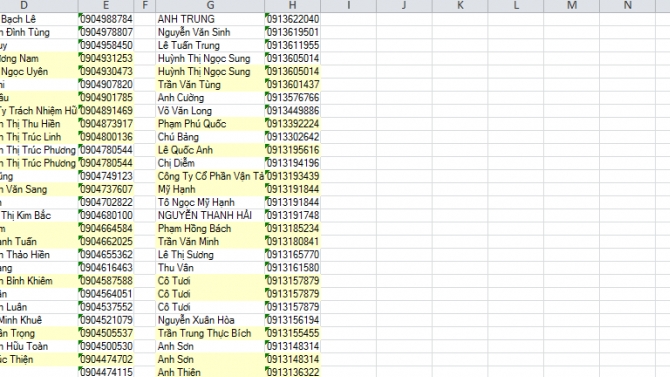
Task: Click Tô Ngọc Mỹ Hạnh cell
Action: pyautogui.click(x=210, y=203)
